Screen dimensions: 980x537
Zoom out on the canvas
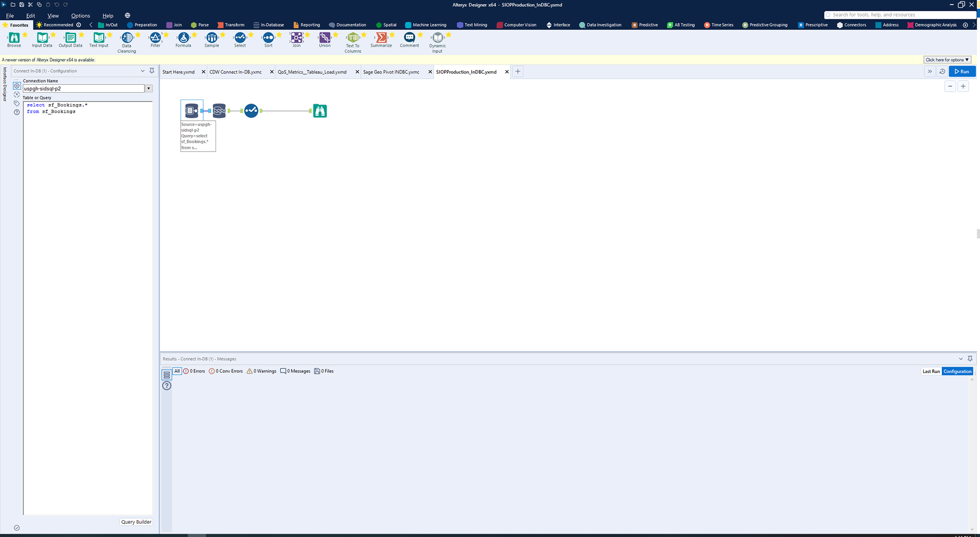tap(950, 86)
